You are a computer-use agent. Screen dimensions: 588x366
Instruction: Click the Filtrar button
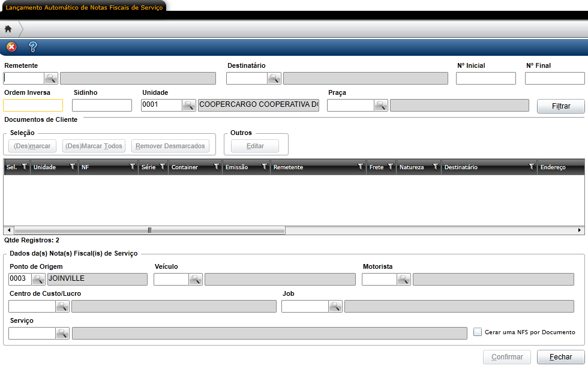pyautogui.click(x=560, y=106)
